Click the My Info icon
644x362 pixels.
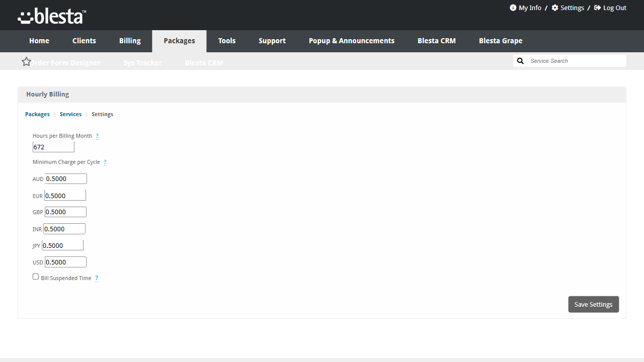(513, 8)
